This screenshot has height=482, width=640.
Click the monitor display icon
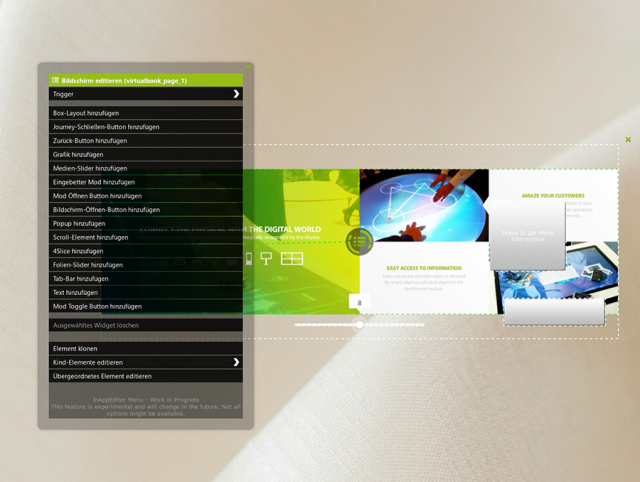pos(267,259)
